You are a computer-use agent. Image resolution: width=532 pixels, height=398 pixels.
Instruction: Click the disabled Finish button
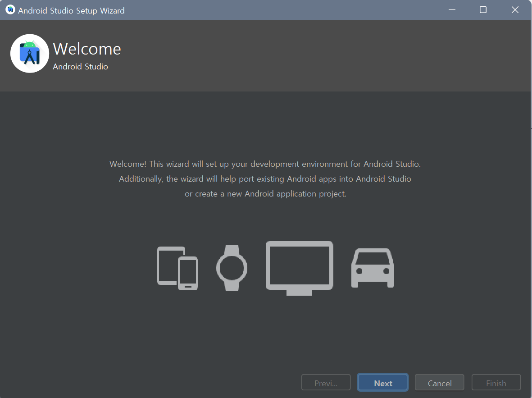pyautogui.click(x=496, y=383)
